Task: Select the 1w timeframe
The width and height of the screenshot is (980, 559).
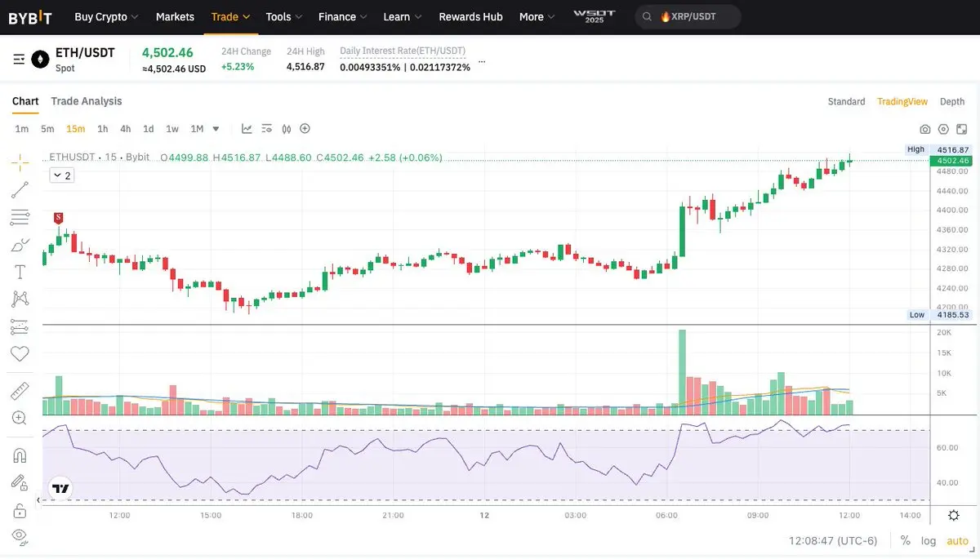Action: click(172, 129)
